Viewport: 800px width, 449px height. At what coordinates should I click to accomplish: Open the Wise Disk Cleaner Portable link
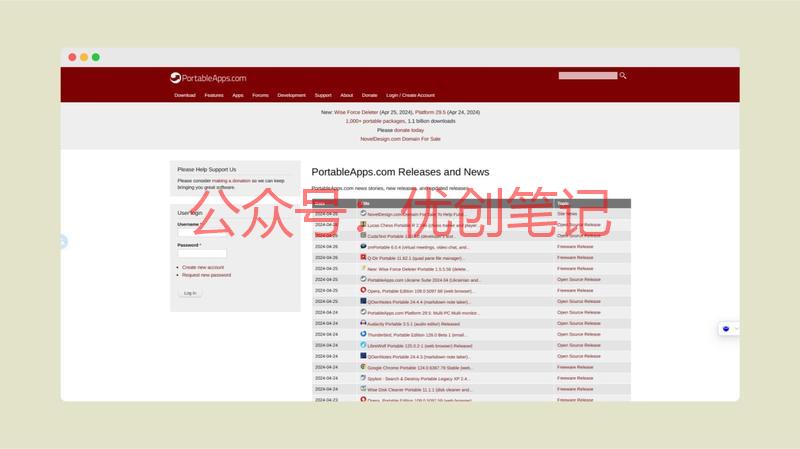coord(419,390)
